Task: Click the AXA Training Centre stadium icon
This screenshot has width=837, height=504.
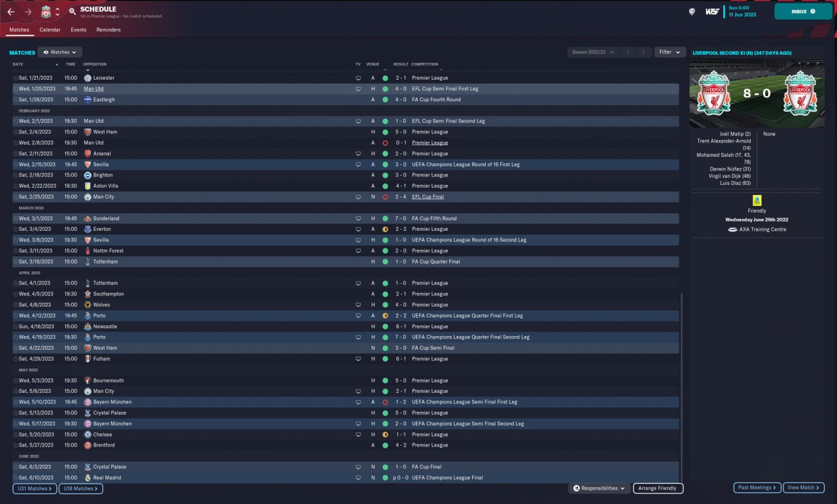Action: point(732,229)
